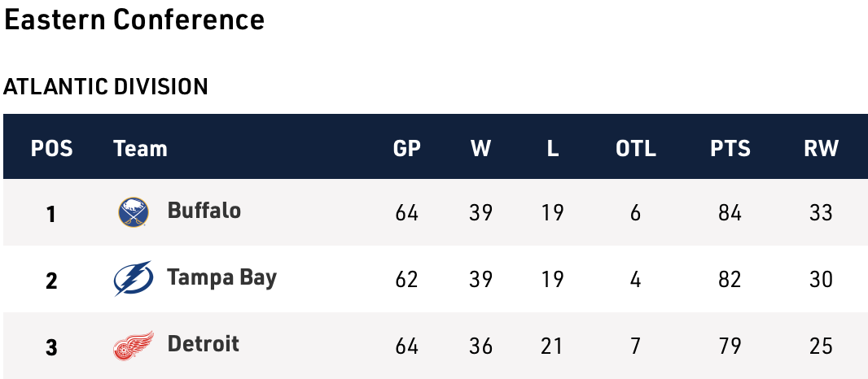Sort standings by PTS column header
This screenshot has width=868, height=379.
click(730, 149)
